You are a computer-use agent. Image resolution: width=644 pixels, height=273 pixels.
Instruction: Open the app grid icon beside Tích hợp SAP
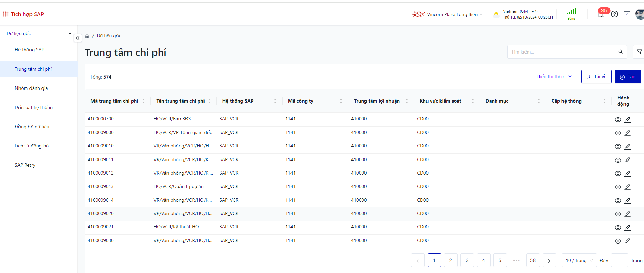tap(6, 14)
